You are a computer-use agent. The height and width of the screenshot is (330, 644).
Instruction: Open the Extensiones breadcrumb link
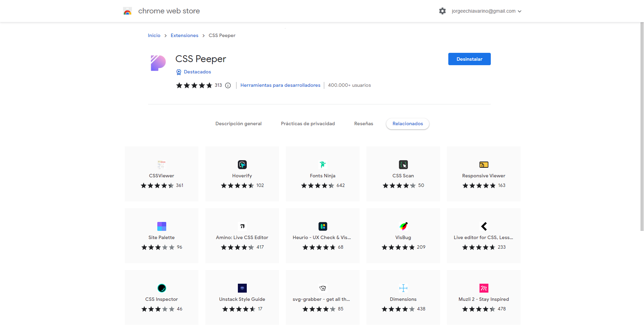(184, 36)
